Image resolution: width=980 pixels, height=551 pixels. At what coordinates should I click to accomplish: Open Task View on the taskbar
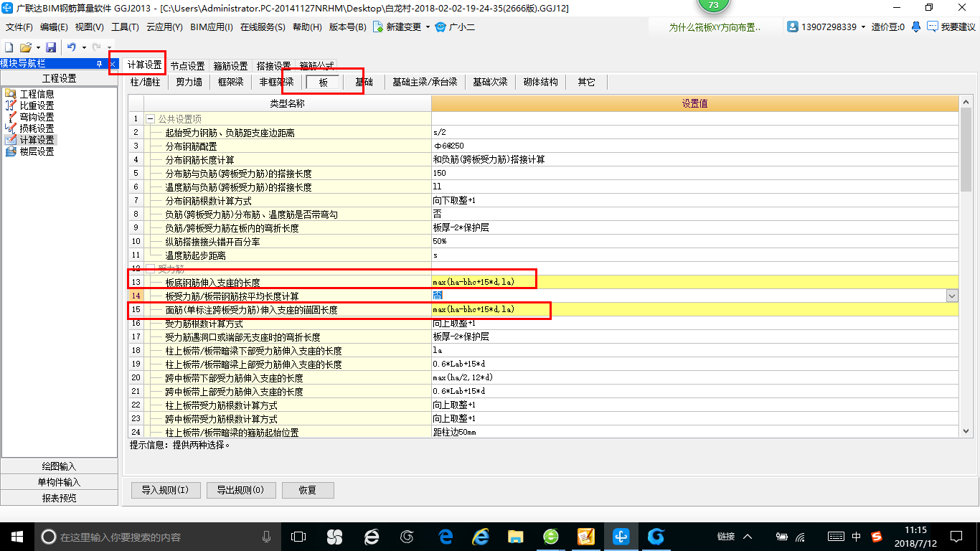298,536
